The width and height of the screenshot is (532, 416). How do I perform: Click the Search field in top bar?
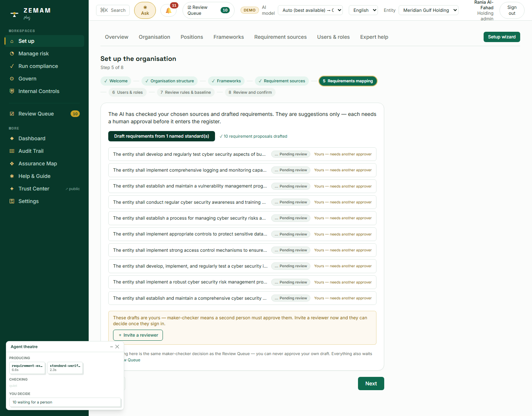(x=113, y=10)
